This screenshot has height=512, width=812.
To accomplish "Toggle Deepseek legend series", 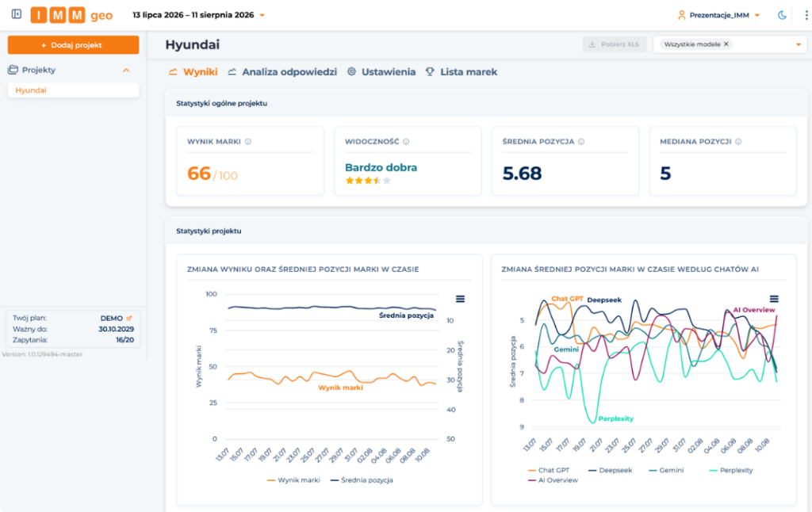I will (610, 471).
